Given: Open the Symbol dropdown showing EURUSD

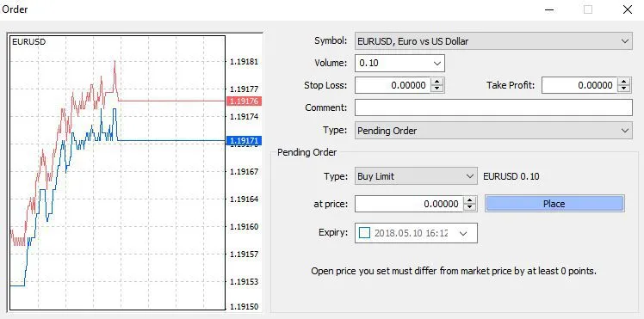Looking at the screenshot, I should pyautogui.click(x=493, y=41).
